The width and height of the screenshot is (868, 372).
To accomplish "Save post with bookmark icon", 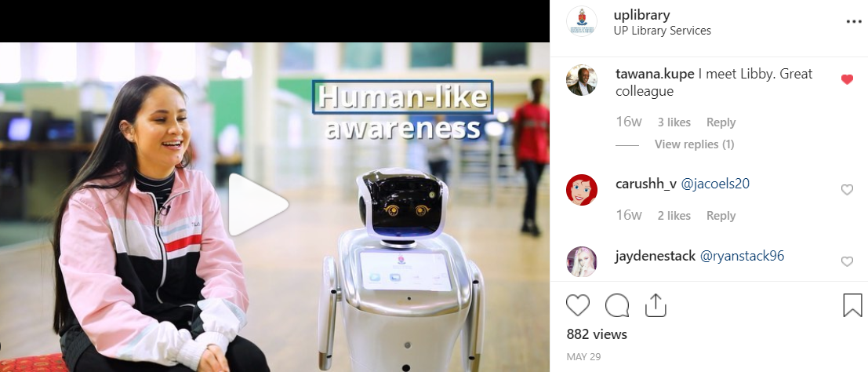I will click(x=852, y=305).
